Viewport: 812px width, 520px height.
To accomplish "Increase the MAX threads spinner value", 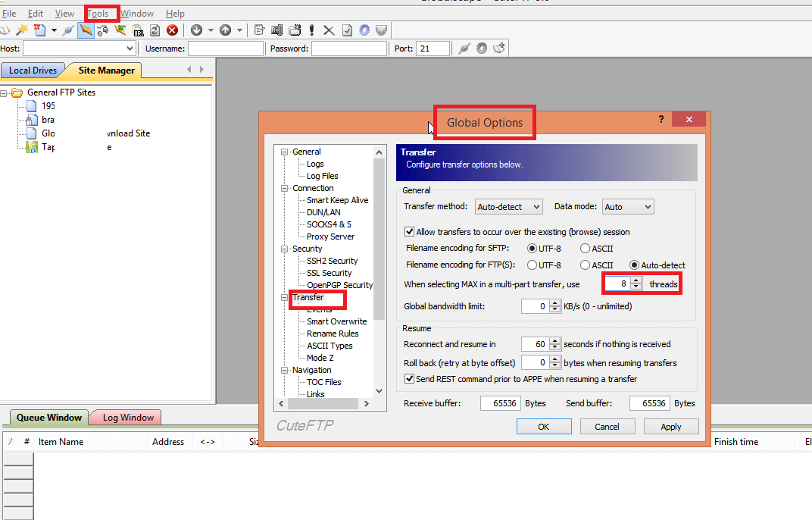I will click(x=637, y=280).
